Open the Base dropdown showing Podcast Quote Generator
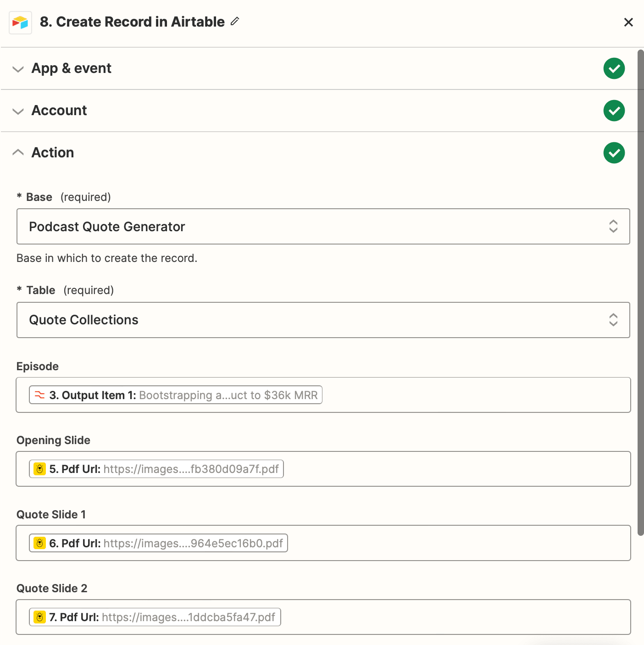This screenshot has width=644, height=645. 613,227
